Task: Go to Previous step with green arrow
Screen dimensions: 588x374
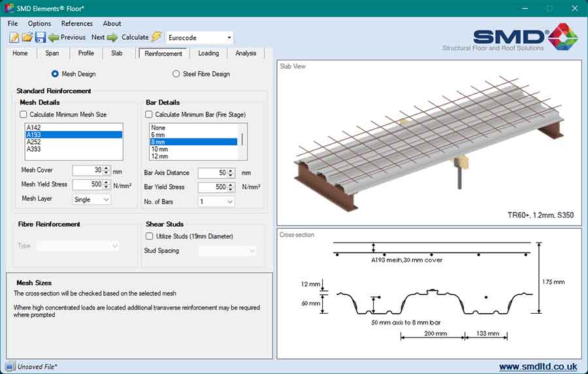Action: coord(67,37)
